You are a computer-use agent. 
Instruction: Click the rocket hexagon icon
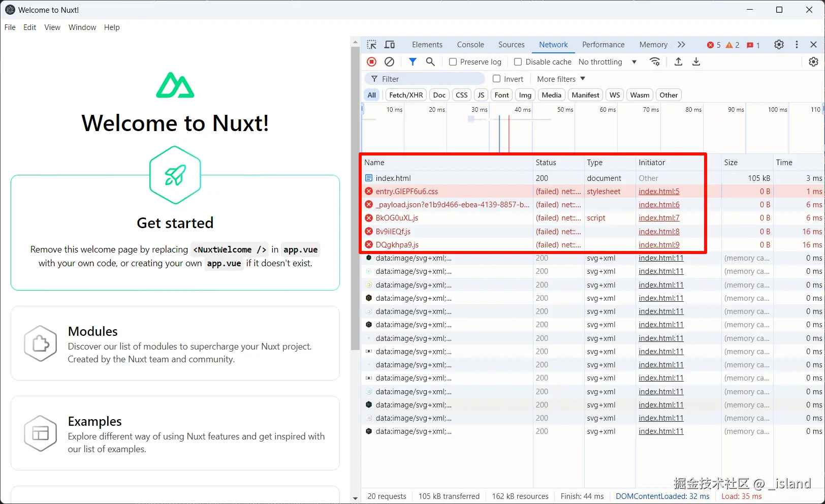point(175,175)
